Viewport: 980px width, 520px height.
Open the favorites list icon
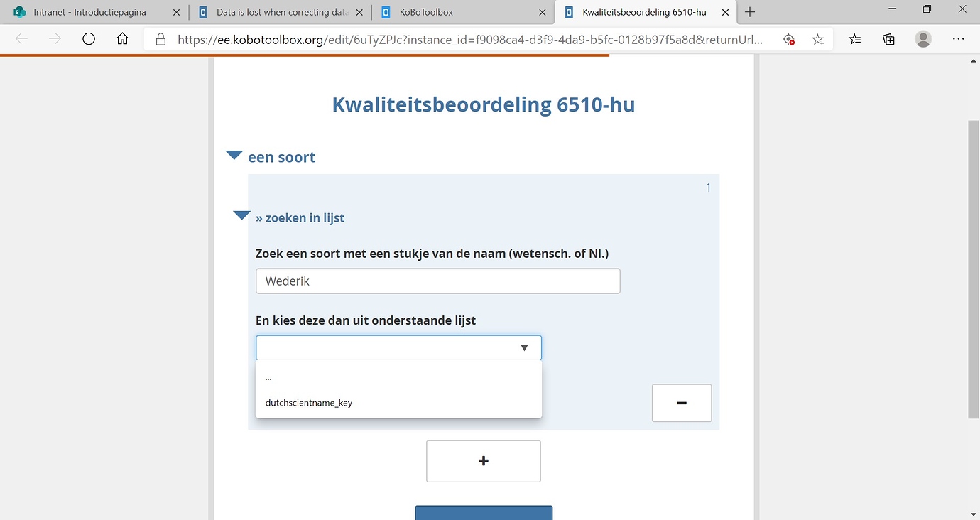[x=855, y=40]
